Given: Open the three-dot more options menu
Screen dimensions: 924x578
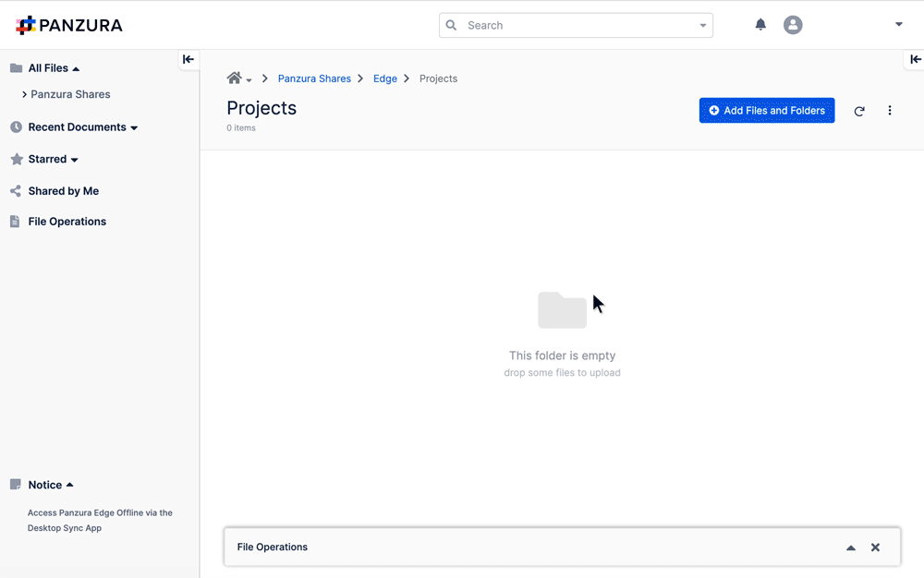Looking at the screenshot, I should [x=889, y=111].
